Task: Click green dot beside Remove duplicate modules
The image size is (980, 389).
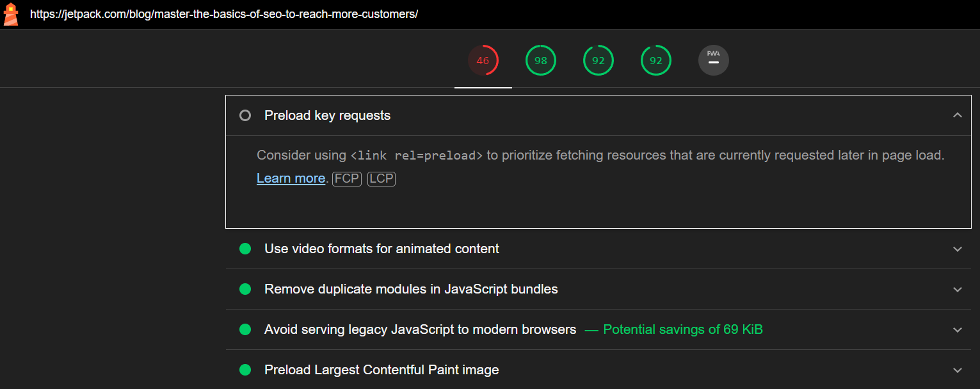Action: click(245, 289)
